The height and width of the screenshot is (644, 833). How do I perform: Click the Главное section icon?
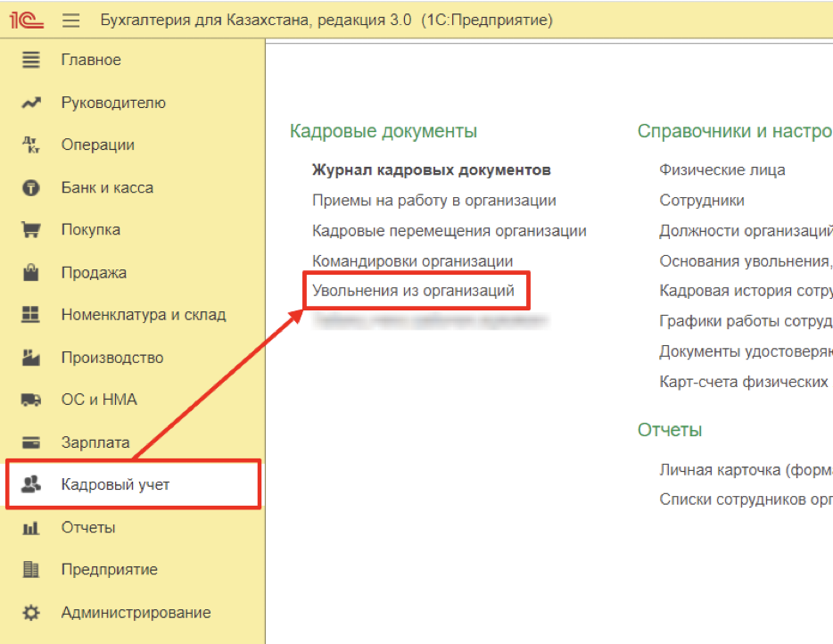click(x=31, y=60)
